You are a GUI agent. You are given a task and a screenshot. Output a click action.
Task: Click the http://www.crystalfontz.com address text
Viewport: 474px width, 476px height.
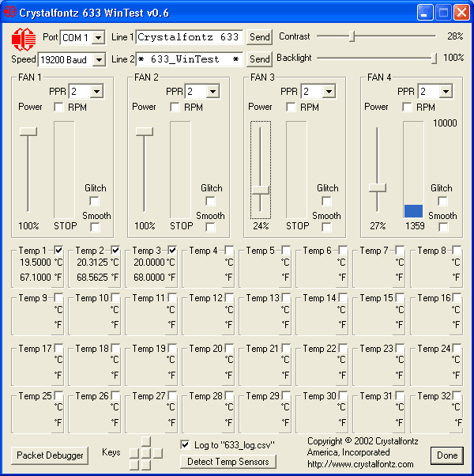click(x=360, y=464)
